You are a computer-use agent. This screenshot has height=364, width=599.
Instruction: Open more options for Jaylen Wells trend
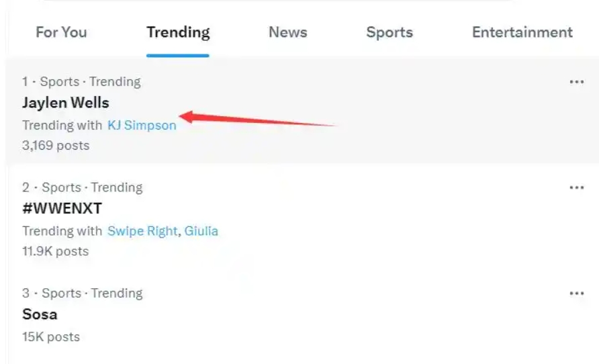click(x=576, y=82)
